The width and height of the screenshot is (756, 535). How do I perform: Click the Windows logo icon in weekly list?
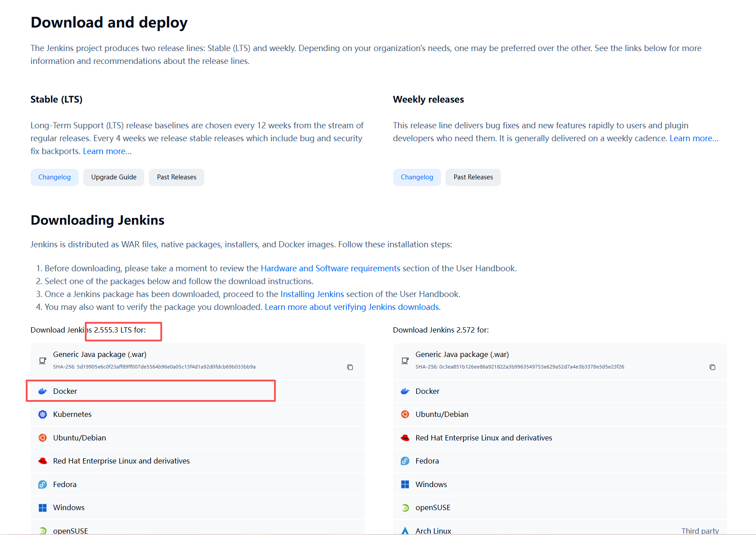[405, 484]
